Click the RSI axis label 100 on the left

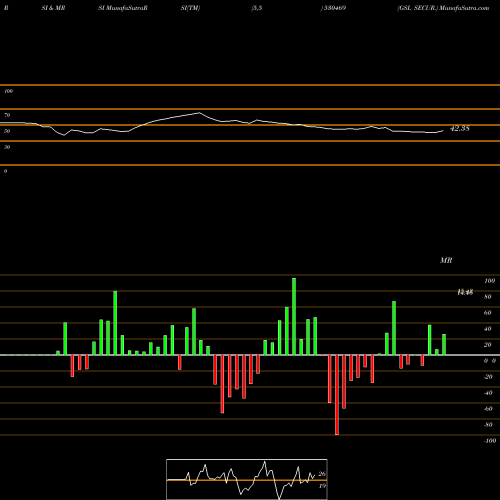pos(8,91)
